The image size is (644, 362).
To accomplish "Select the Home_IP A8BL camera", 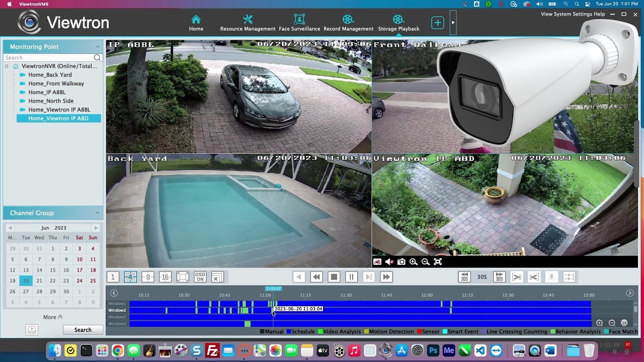I will click(47, 92).
